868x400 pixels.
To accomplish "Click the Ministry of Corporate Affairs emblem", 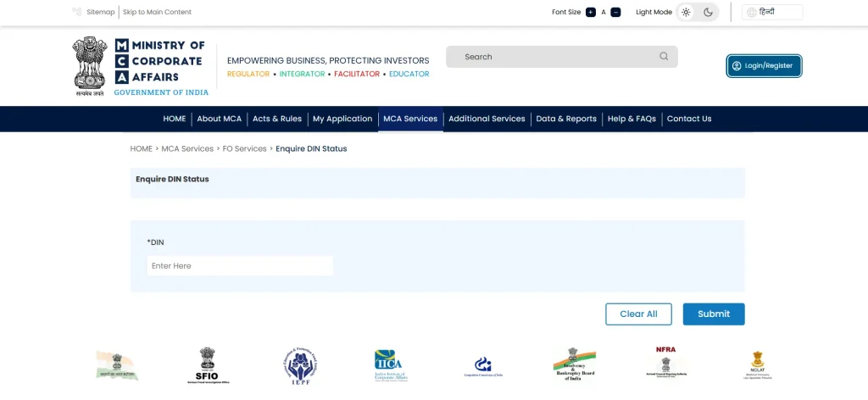I will pos(90,66).
